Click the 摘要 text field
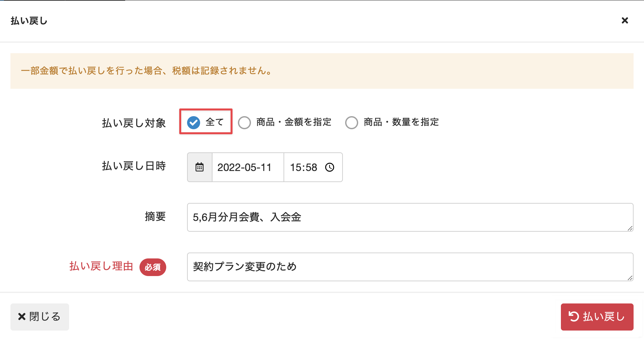 410,217
